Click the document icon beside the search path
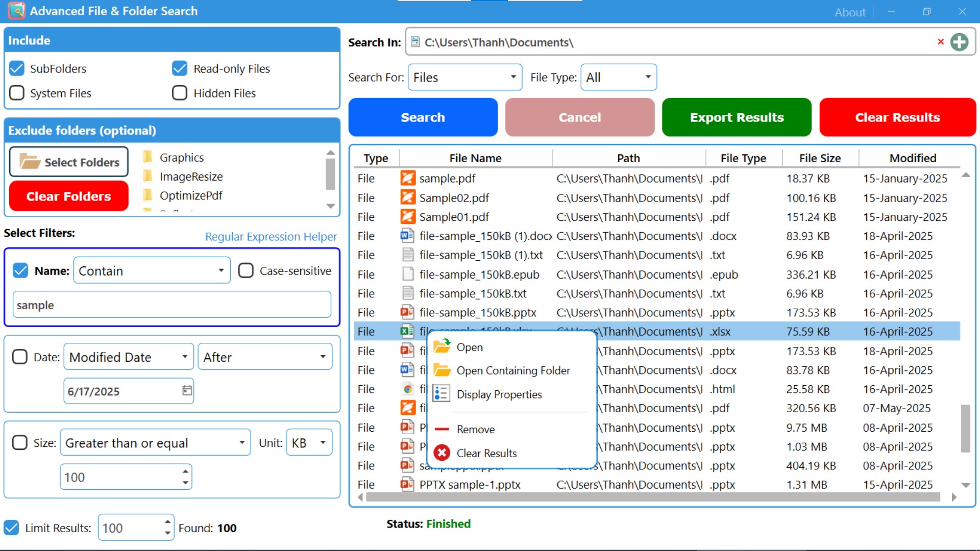The image size is (980, 551). pos(415,42)
